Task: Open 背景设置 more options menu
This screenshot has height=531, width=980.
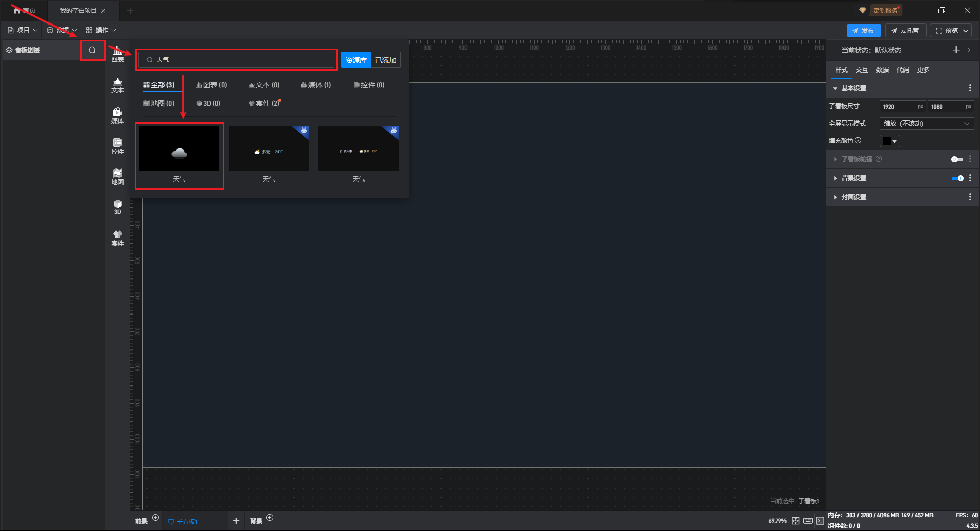Action: pyautogui.click(x=970, y=178)
